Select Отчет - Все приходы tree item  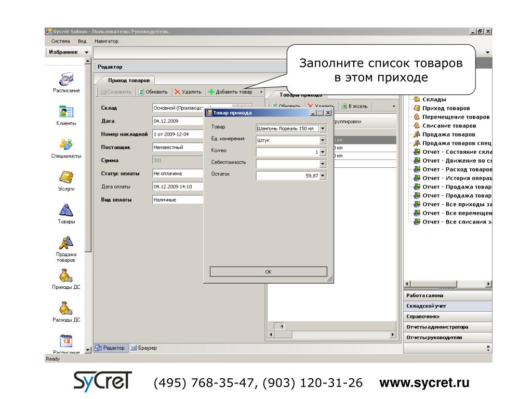(457, 204)
